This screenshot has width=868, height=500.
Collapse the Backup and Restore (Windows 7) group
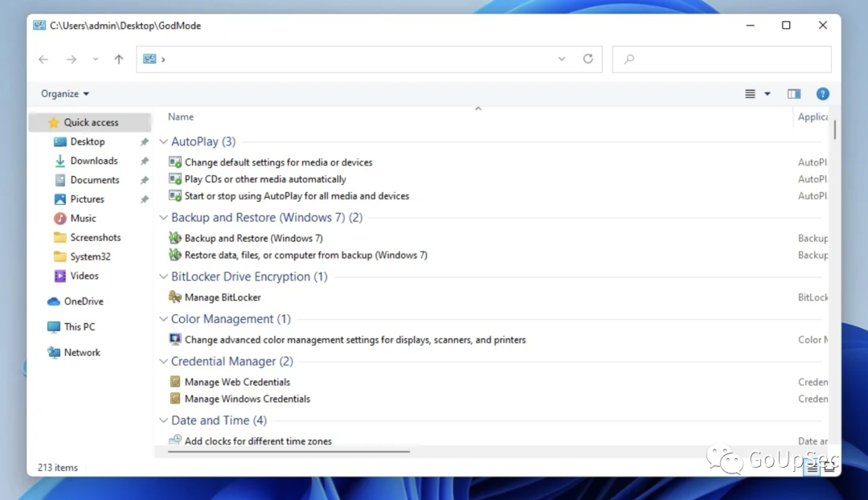click(x=163, y=218)
